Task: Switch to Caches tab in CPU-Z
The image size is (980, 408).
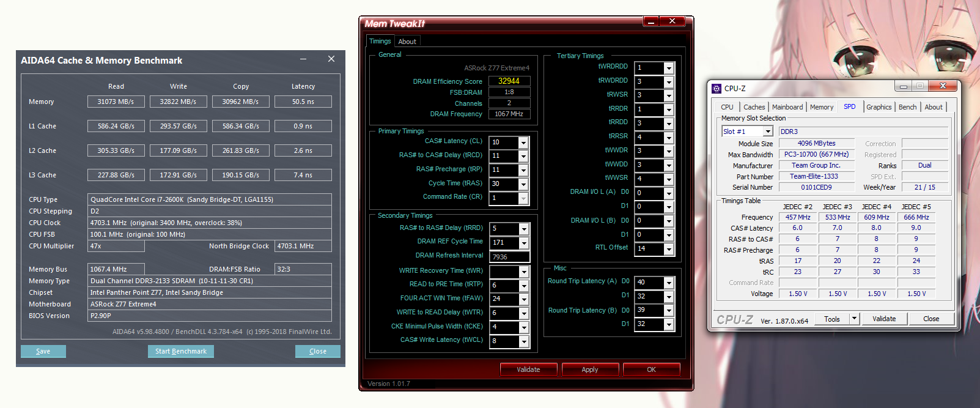Action: point(754,107)
